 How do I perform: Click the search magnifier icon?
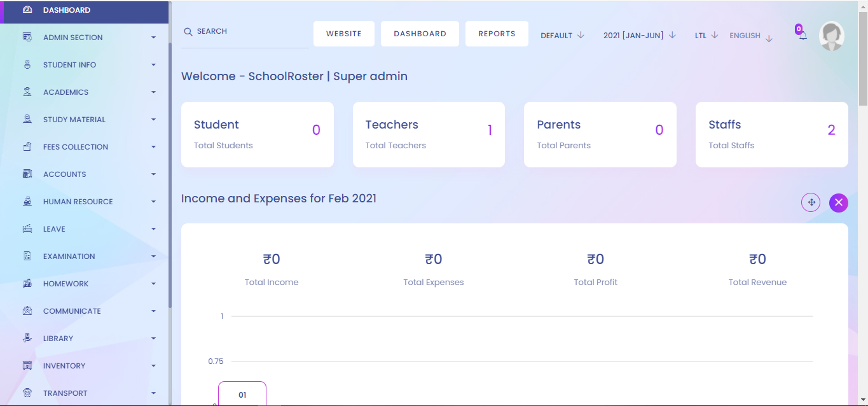click(x=188, y=32)
